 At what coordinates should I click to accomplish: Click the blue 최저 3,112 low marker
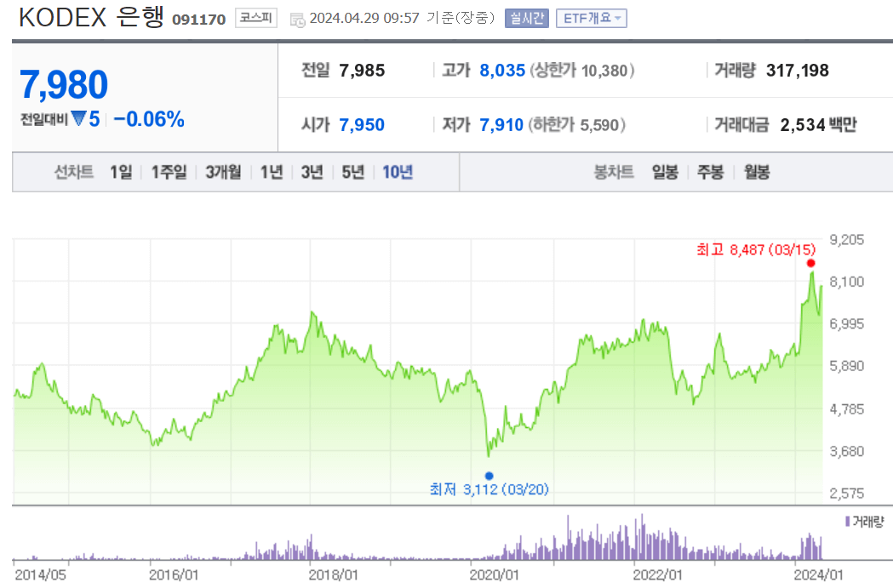click(x=489, y=476)
